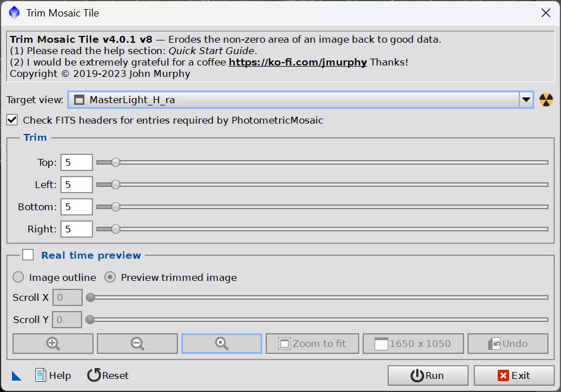Screen dimensions: 561x392
Task: Close the Trim Mosaic Tile window
Action: click(546, 13)
